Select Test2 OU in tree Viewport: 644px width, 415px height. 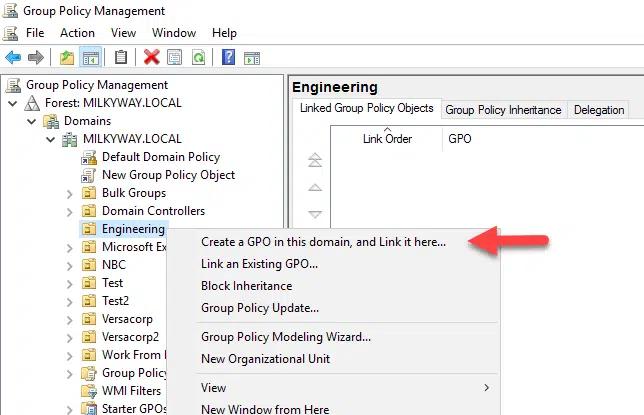tap(115, 301)
